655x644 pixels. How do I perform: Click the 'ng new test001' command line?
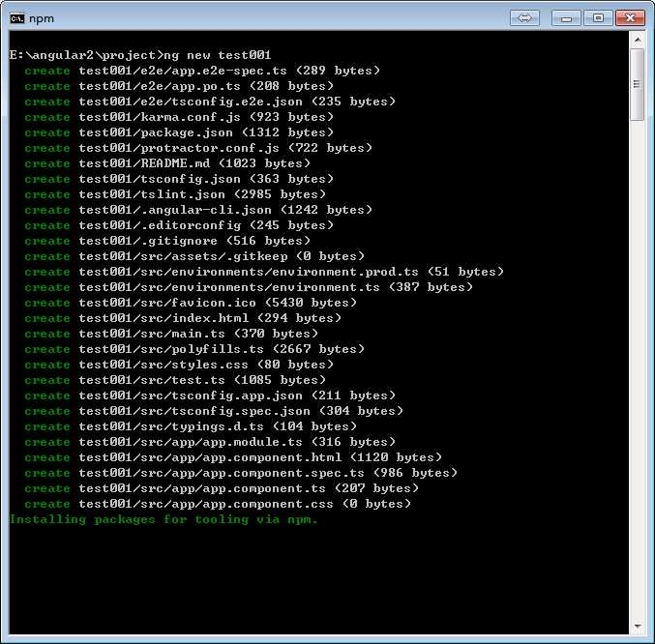(x=140, y=55)
